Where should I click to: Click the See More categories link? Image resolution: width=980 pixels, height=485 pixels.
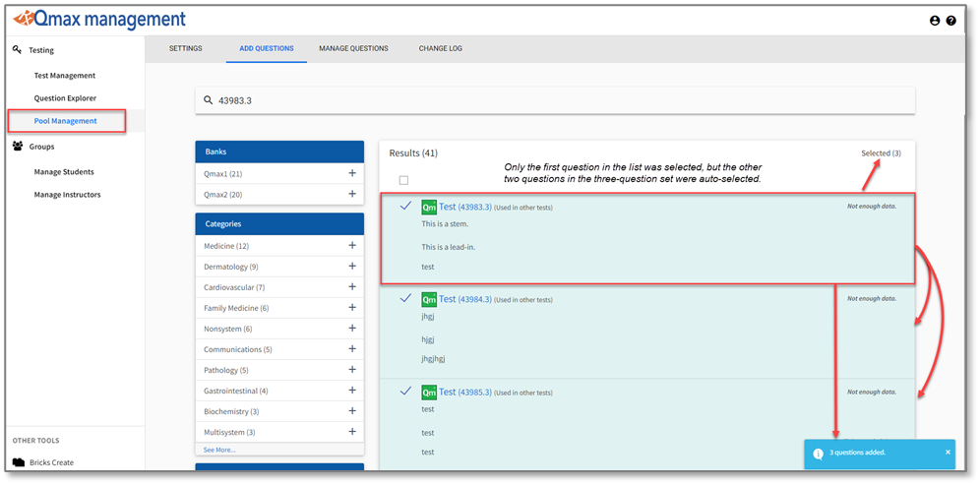pyautogui.click(x=219, y=450)
